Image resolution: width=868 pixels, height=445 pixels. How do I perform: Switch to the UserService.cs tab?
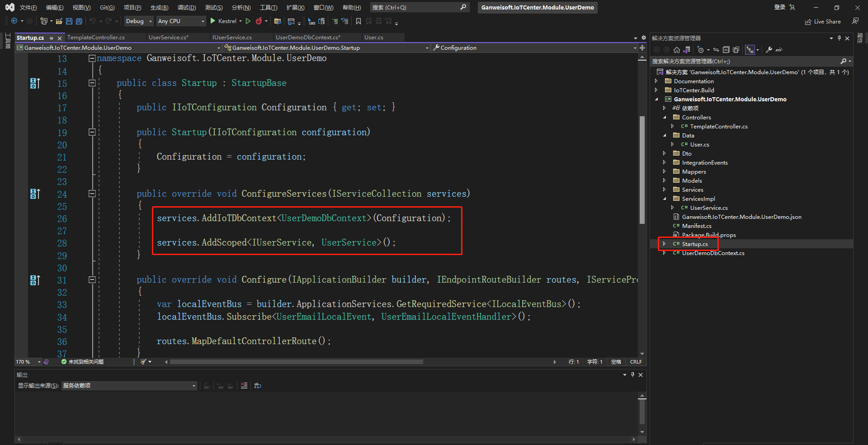coord(168,38)
